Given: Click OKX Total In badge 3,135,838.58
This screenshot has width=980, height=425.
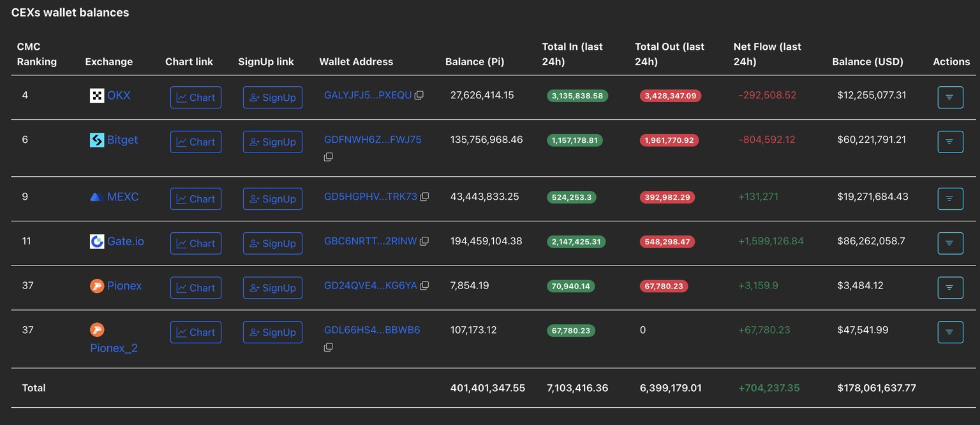Looking at the screenshot, I should pos(577,96).
